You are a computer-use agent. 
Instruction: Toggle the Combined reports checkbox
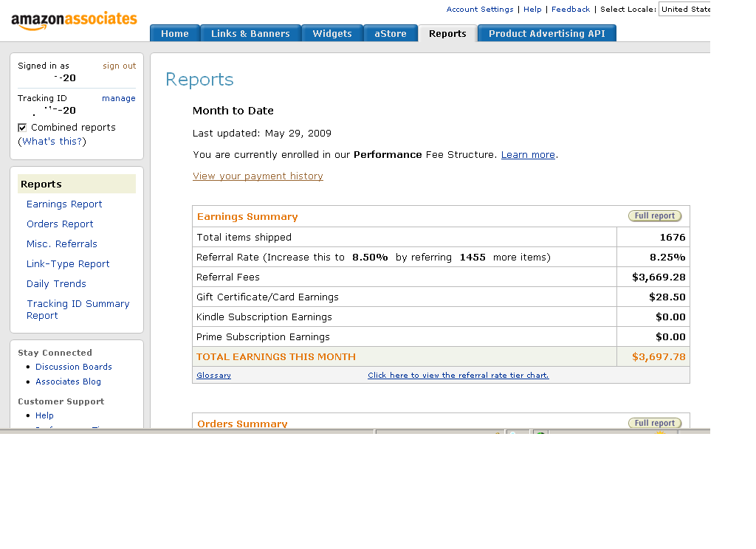click(x=22, y=128)
